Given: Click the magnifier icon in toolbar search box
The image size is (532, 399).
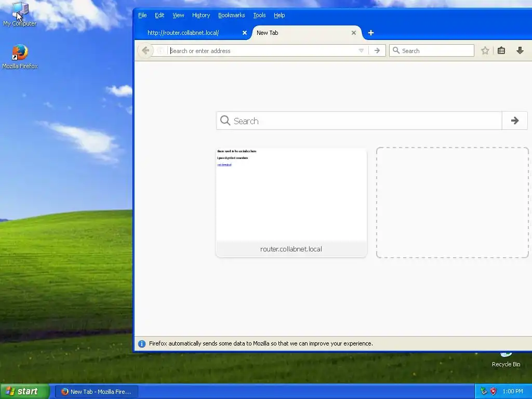Looking at the screenshot, I should click(x=396, y=50).
